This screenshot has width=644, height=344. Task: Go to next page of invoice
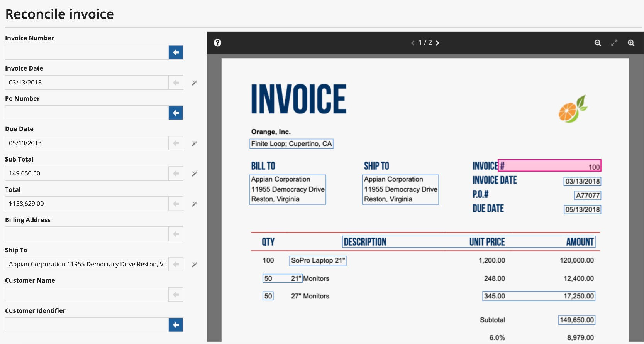tap(438, 43)
